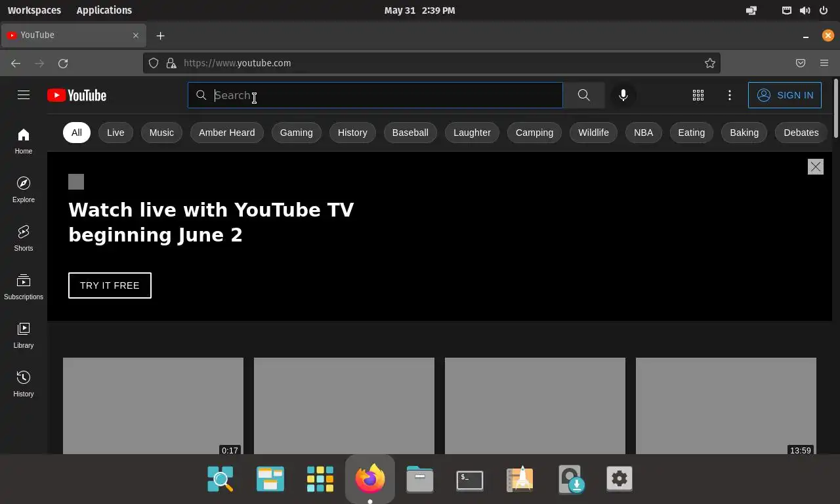Viewport: 840px width, 504px height.
Task: Click TRY IT FREE button
Action: (110, 285)
